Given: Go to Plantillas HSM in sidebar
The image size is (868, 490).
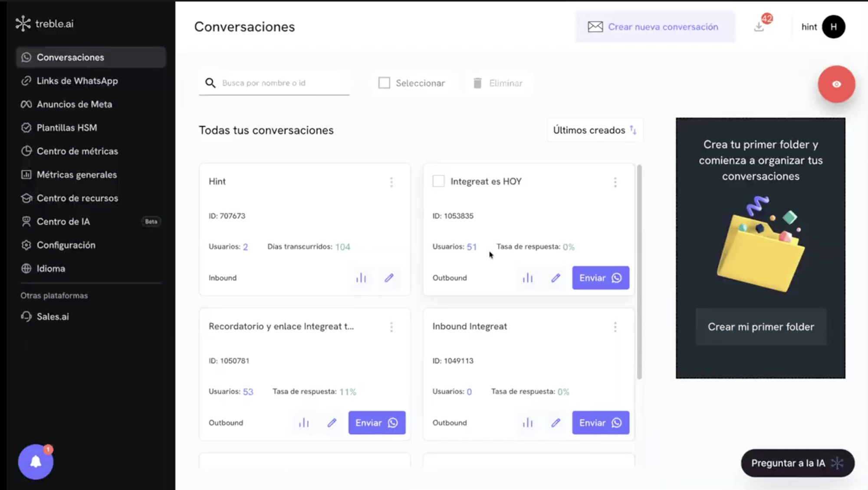Looking at the screenshot, I should tap(67, 127).
